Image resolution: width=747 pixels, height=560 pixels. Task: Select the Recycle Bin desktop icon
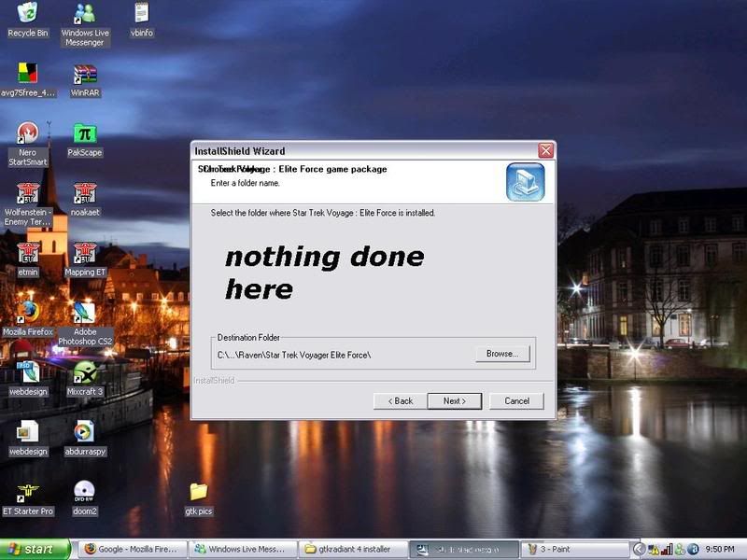27,14
